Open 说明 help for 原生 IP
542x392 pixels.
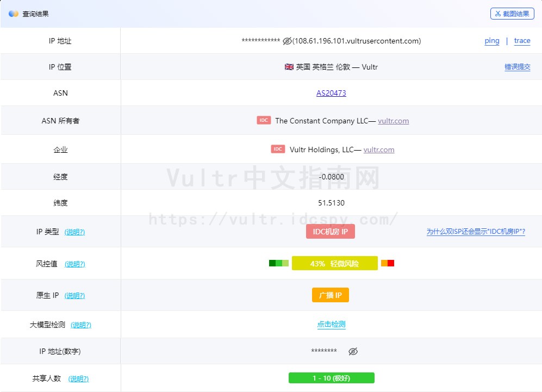pos(74,296)
